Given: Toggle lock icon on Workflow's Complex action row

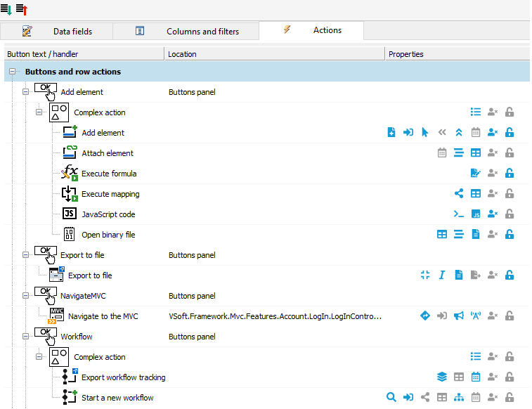Looking at the screenshot, I should pyautogui.click(x=510, y=356).
